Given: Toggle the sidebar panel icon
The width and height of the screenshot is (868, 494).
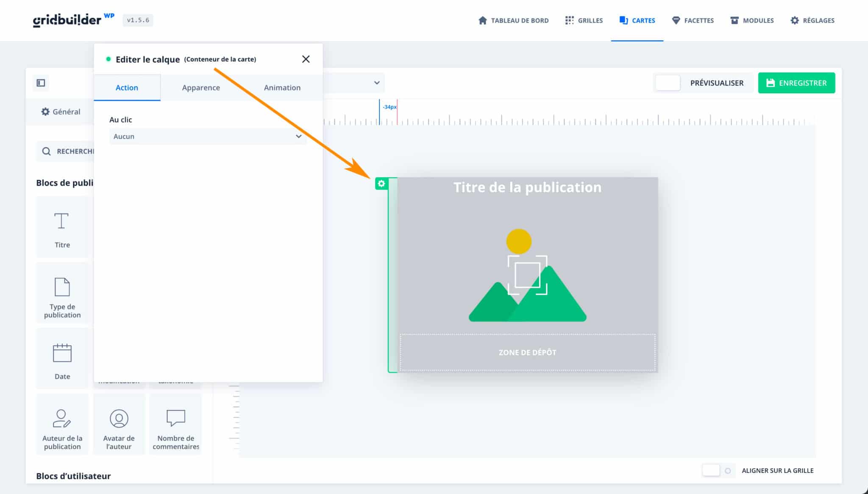Looking at the screenshot, I should click(x=41, y=83).
